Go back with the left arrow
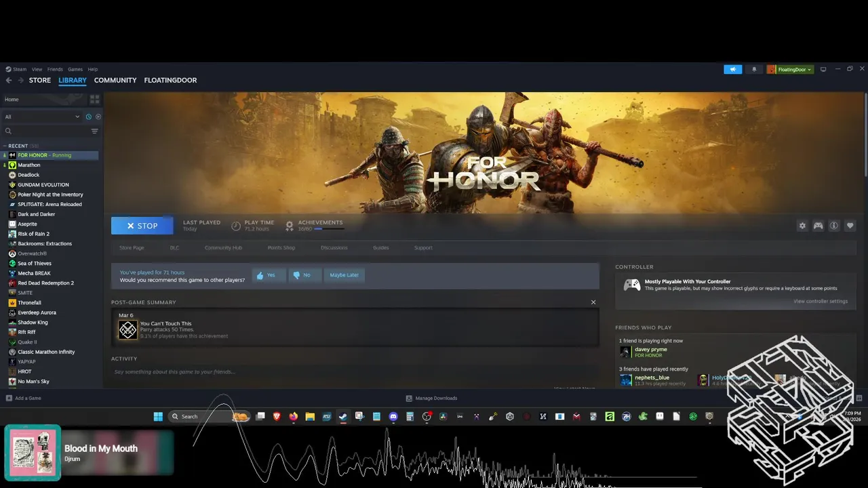This screenshot has width=868, height=488. click(9, 80)
